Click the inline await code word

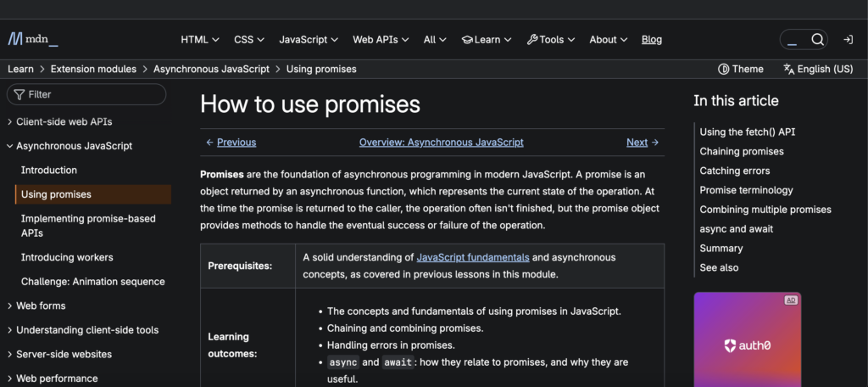398,362
